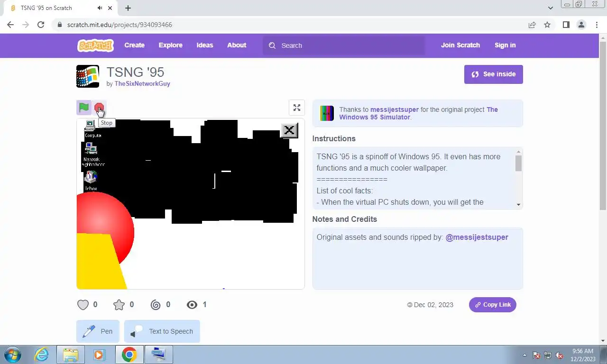Click the green flag to start project
This screenshot has width=607, height=364.
pyautogui.click(x=84, y=108)
